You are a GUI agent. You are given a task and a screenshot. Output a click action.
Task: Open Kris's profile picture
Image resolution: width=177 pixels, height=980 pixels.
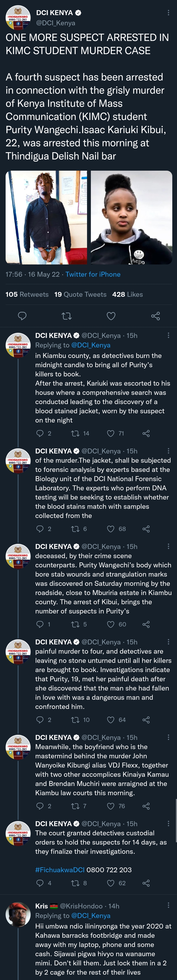pyautogui.click(x=18, y=915)
